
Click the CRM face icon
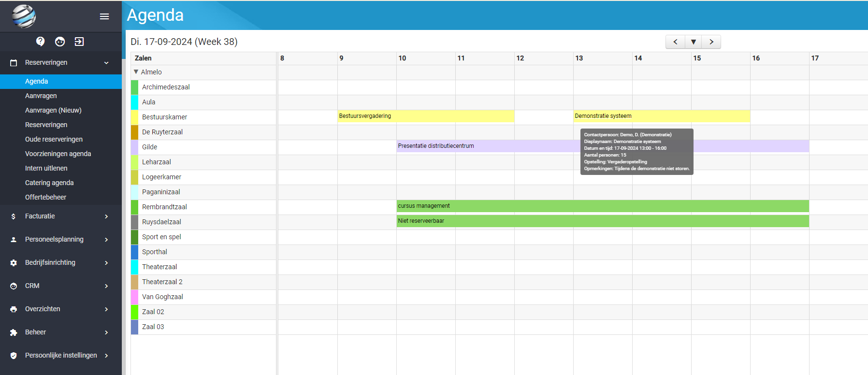pyautogui.click(x=14, y=286)
